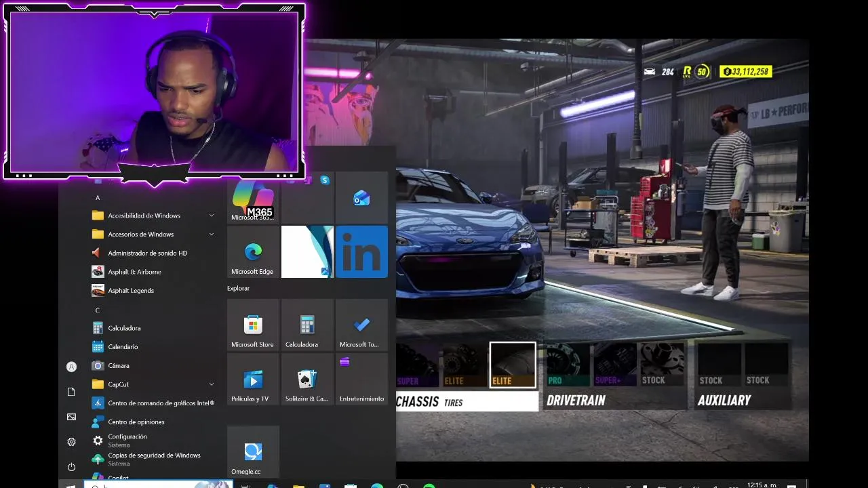Open Calculadora in the app list
The height and width of the screenshot is (488, 868).
154,328
